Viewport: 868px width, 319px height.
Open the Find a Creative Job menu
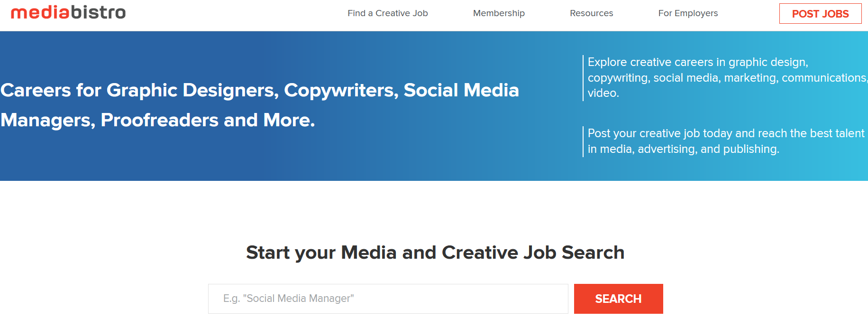[x=387, y=13]
